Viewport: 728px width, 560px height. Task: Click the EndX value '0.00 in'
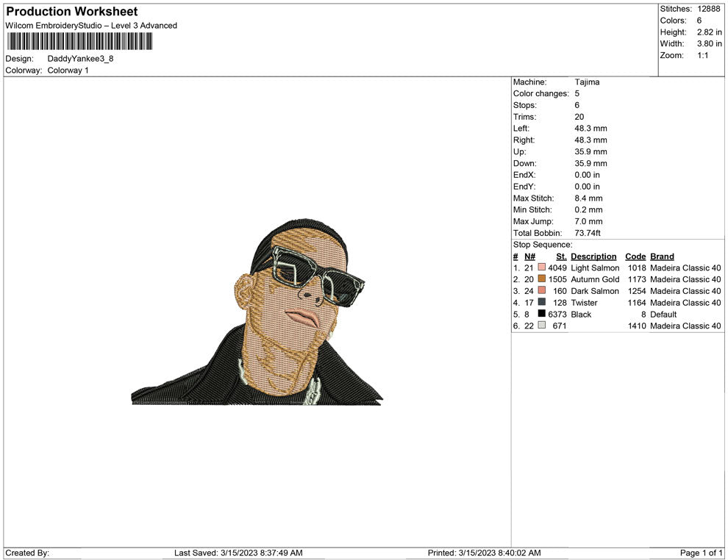587,175
